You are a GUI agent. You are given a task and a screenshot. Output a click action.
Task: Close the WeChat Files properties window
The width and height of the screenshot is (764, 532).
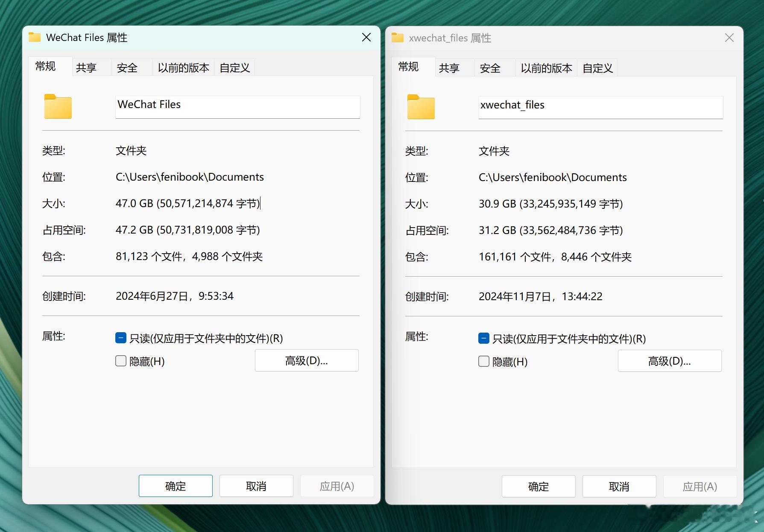366,38
